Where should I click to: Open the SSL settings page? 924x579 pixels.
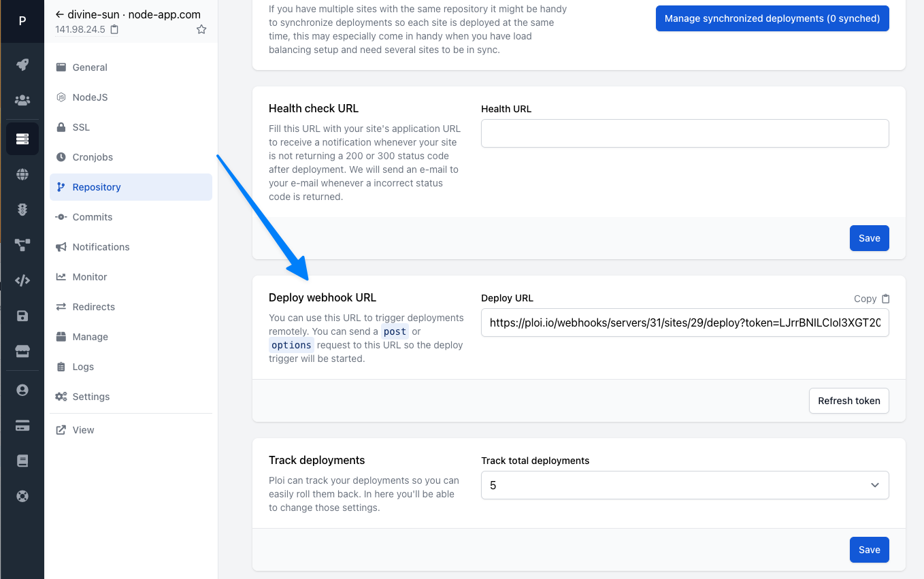point(131,127)
